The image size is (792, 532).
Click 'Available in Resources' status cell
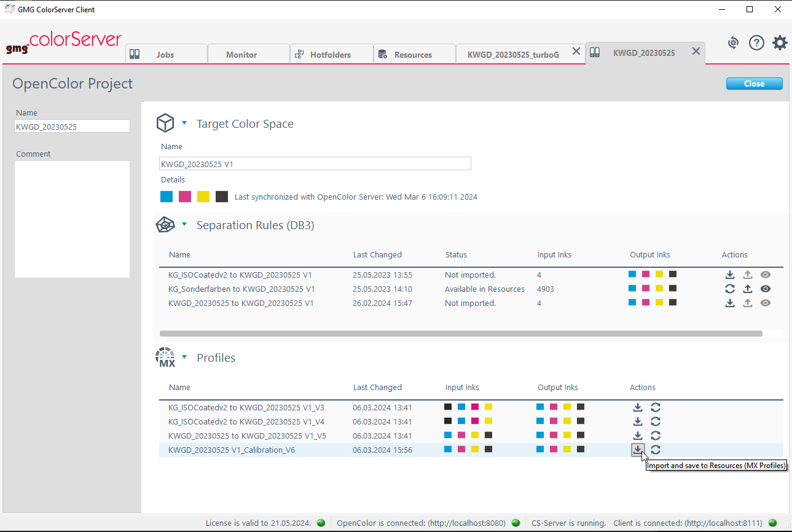[485, 289]
